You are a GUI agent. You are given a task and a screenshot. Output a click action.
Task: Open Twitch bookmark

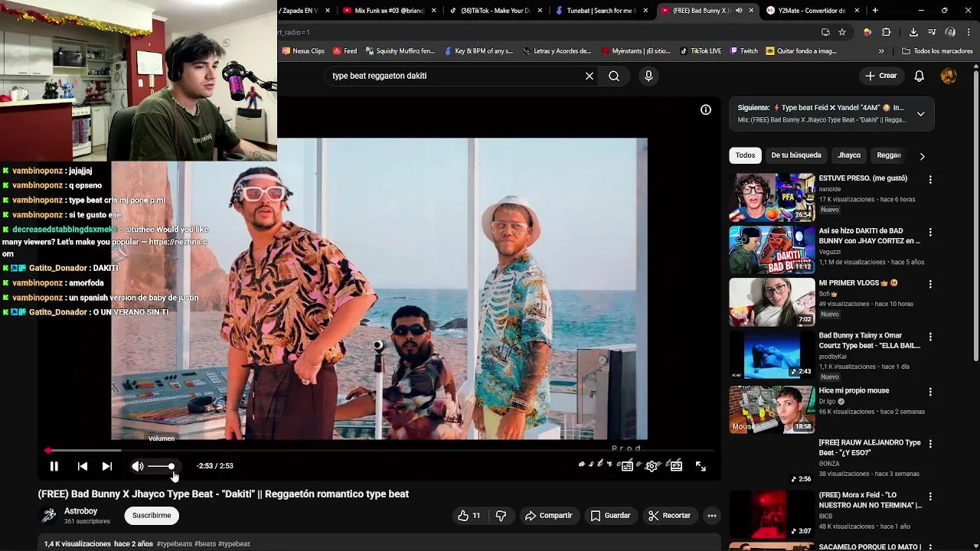coord(744,51)
